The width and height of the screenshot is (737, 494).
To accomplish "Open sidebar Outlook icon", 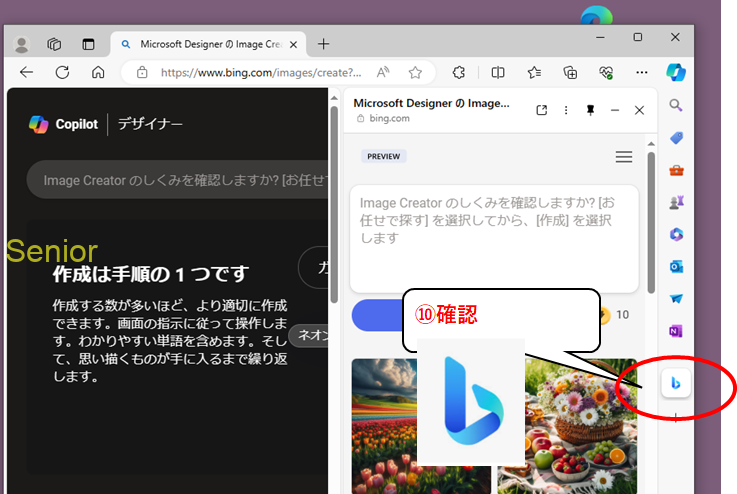I will (x=676, y=267).
